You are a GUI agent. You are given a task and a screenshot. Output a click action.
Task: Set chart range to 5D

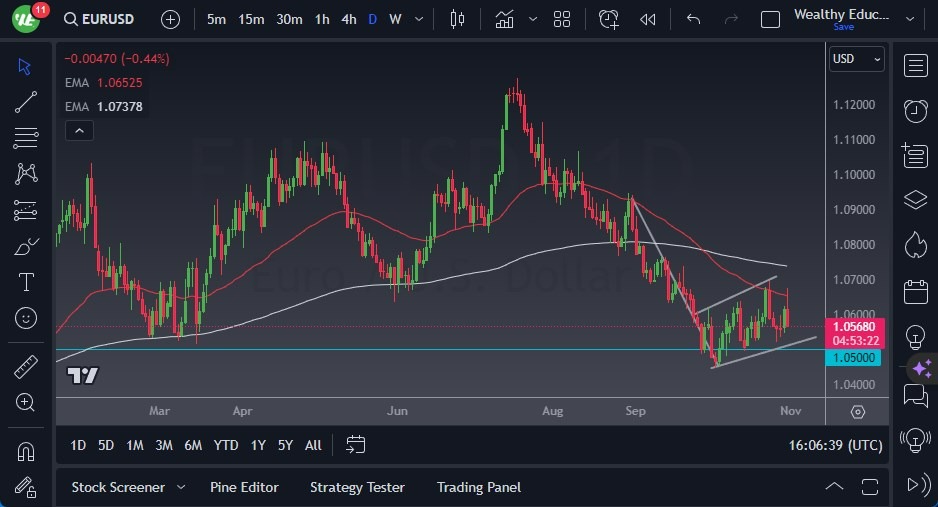(x=106, y=445)
